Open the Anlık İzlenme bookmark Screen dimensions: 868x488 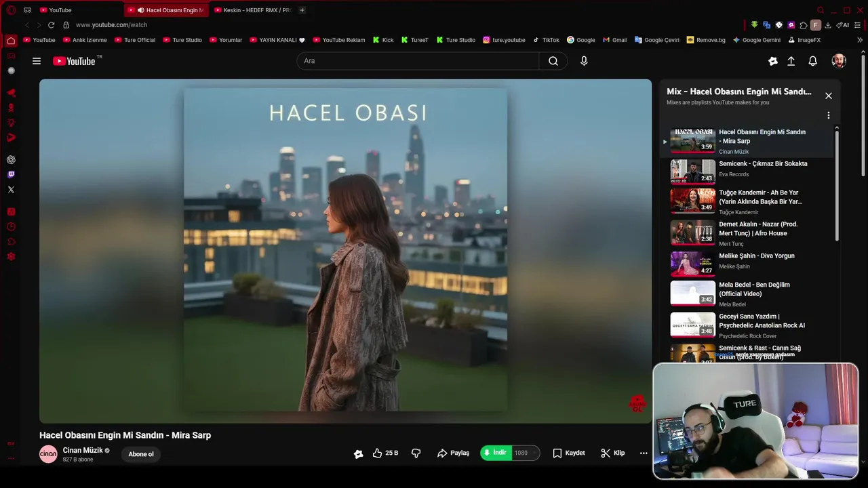[85, 40]
